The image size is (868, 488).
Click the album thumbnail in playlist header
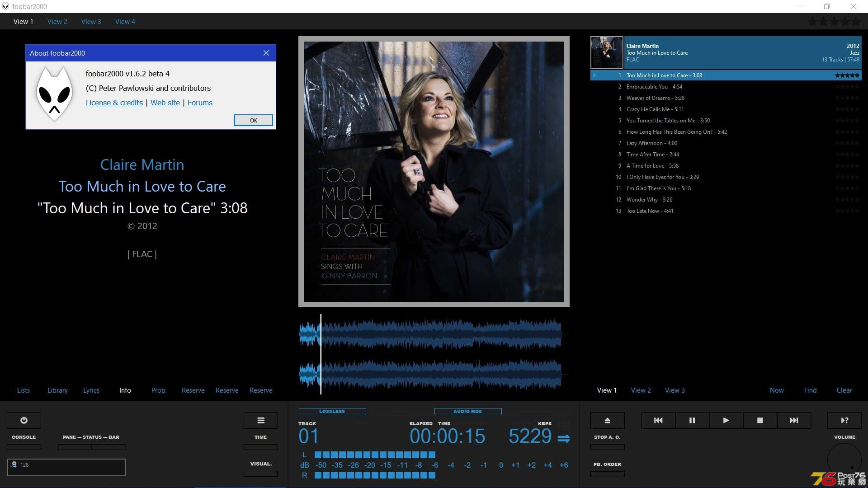[607, 53]
